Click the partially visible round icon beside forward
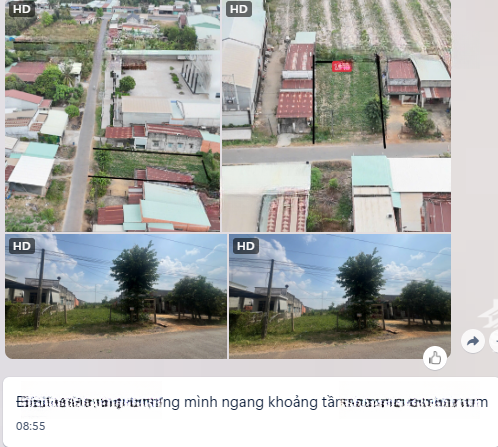 pyautogui.click(x=494, y=341)
